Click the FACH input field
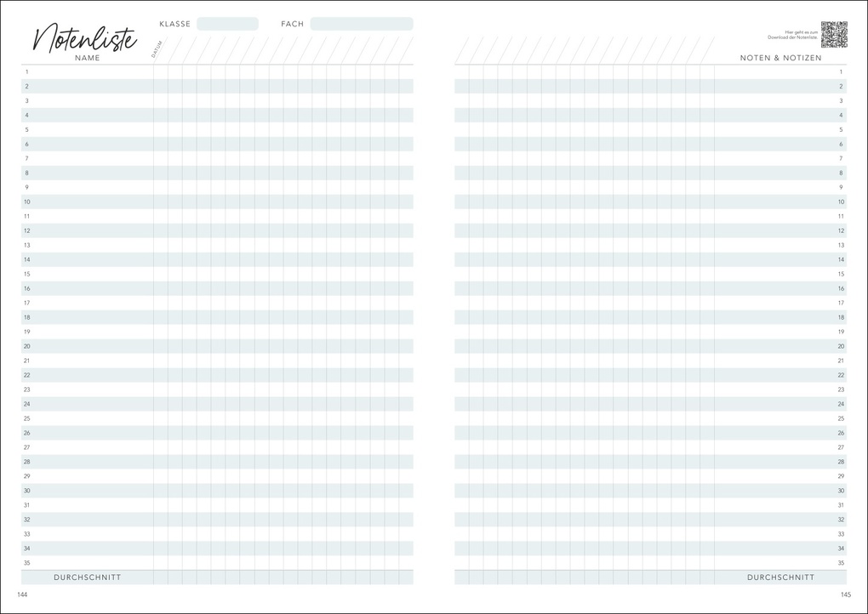 click(x=361, y=24)
